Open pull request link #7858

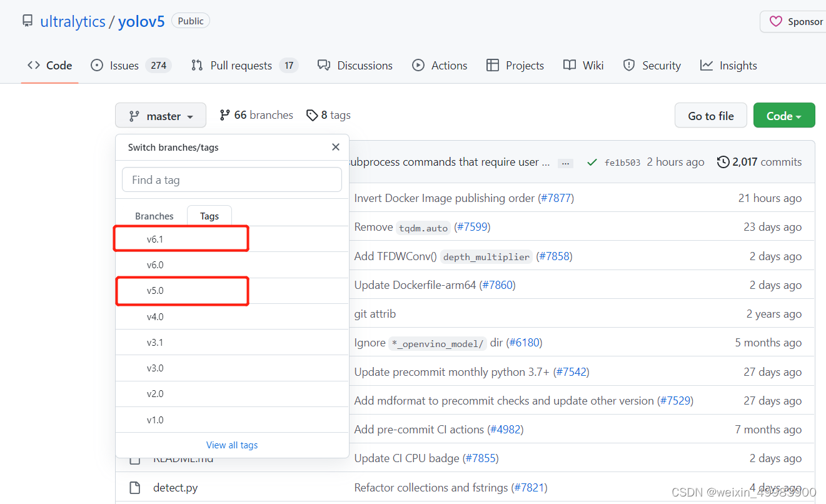[x=554, y=256]
